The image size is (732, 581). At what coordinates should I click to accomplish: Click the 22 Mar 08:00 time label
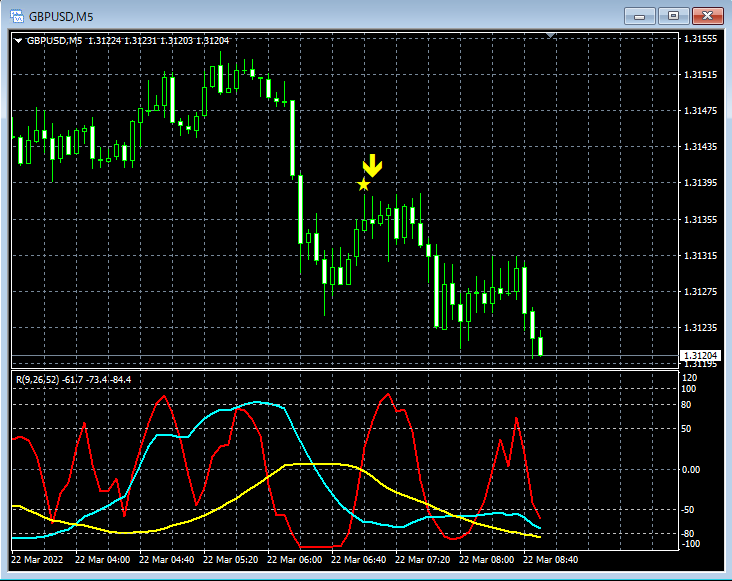[x=486, y=560]
